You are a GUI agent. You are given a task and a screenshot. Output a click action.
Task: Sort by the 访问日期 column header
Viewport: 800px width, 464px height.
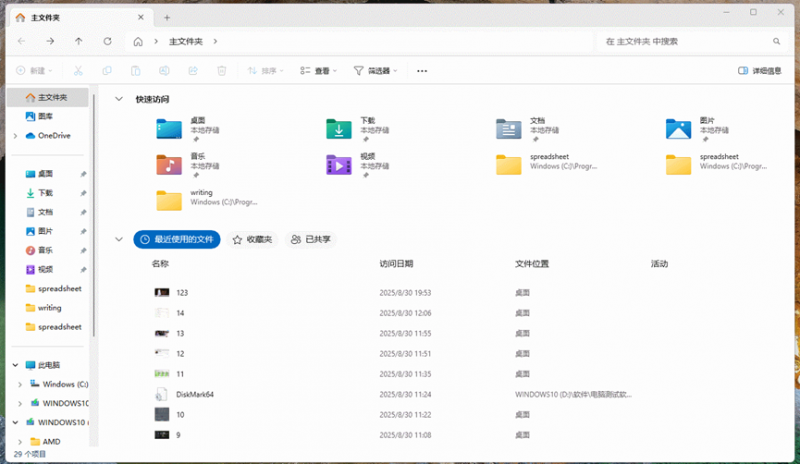pyautogui.click(x=396, y=264)
